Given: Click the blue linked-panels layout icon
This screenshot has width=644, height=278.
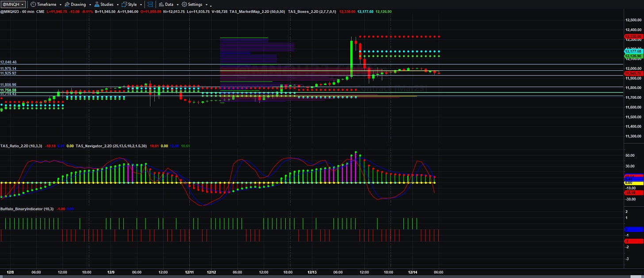Looking at the screenshot, I should (150, 4).
